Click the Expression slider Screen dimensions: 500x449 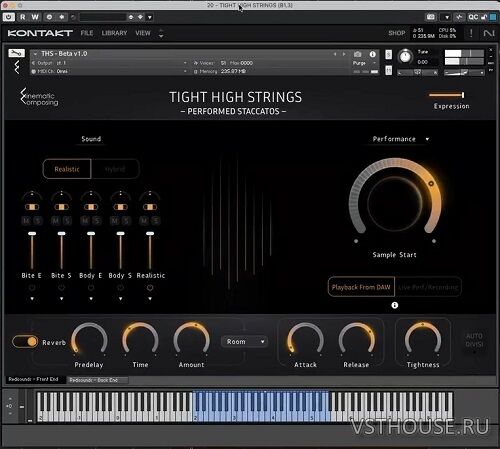[447, 95]
